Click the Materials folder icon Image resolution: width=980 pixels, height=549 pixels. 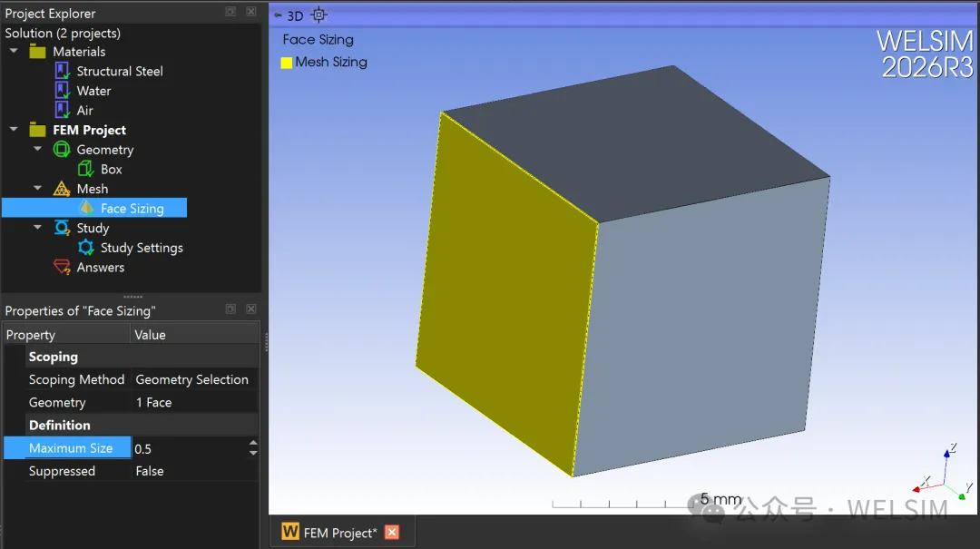[x=37, y=52]
